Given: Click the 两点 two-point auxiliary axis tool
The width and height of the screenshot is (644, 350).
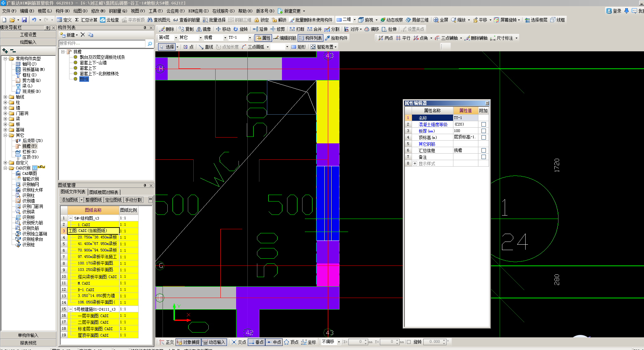Looking at the screenshot, I should point(386,38).
